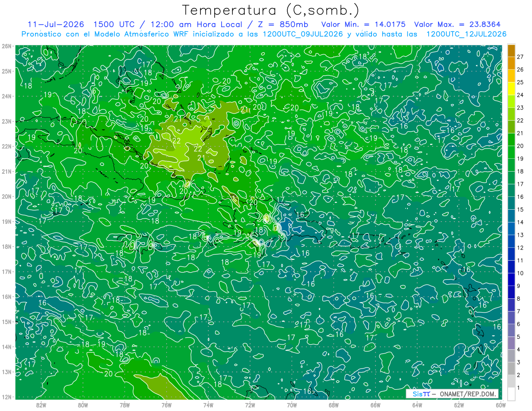Click the '70W' longitude axis label
532x411 pixels.
coord(292,405)
